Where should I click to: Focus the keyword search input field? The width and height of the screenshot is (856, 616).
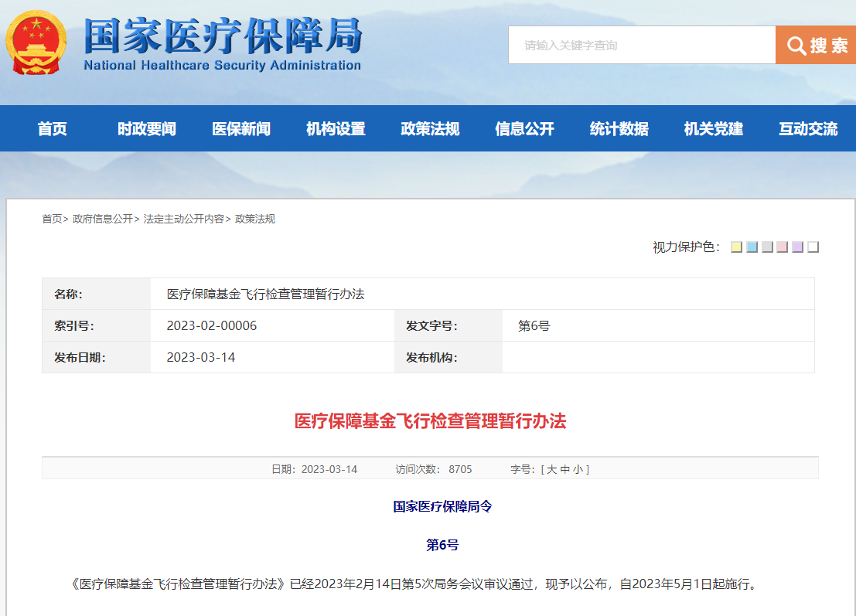(x=642, y=45)
